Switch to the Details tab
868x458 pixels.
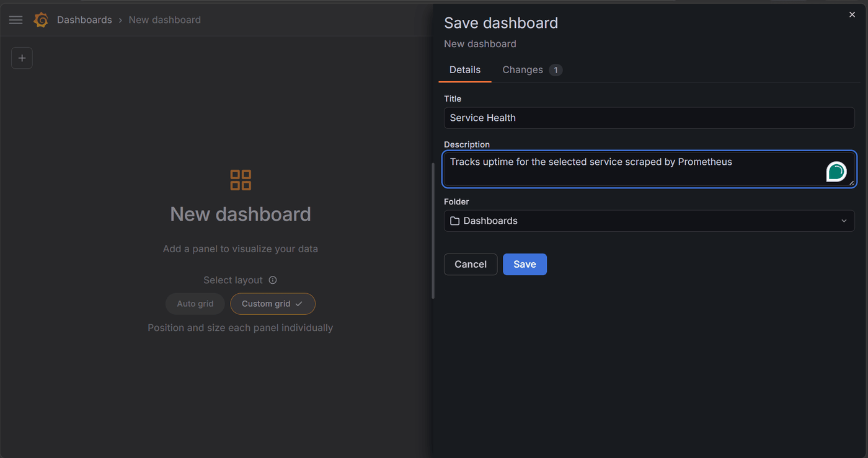click(x=465, y=70)
